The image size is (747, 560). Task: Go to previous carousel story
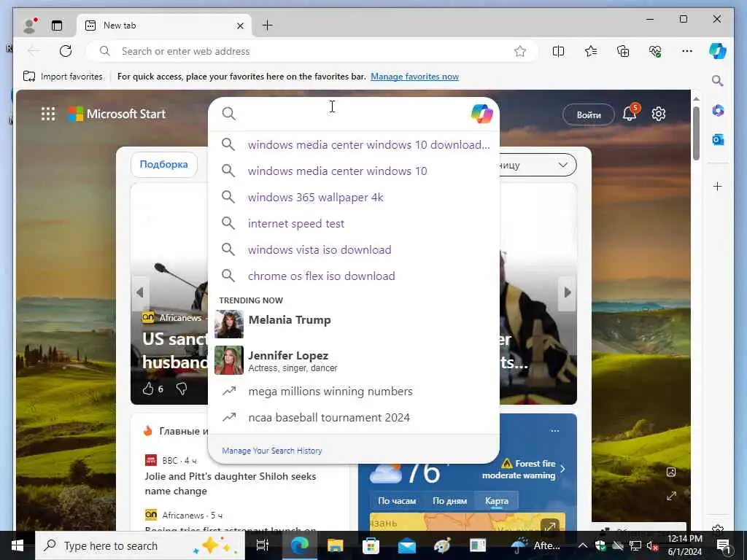[x=139, y=292]
